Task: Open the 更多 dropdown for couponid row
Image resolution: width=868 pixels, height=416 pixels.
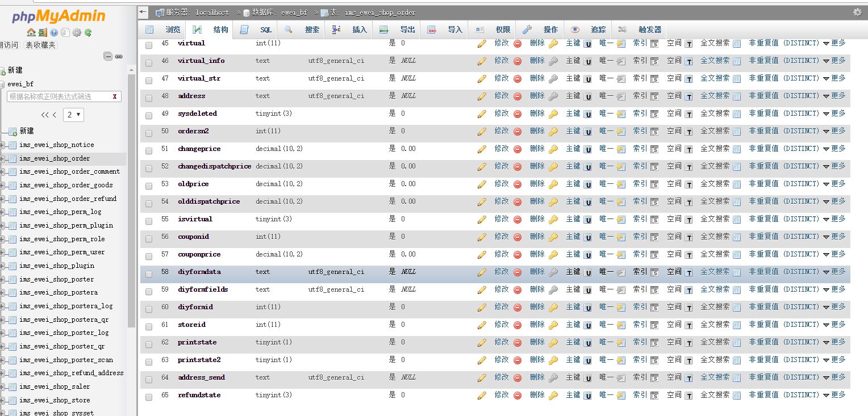Action: [x=834, y=237]
